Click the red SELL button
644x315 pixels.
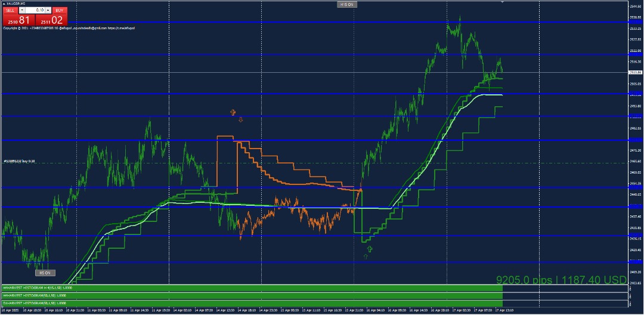[x=10, y=10]
